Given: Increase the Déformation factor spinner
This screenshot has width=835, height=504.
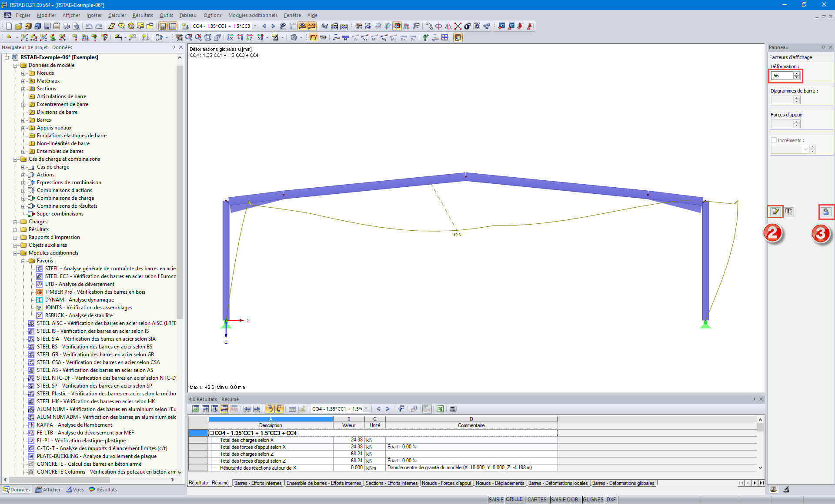Looking at the screenshot, I should click(x=797, y=73).
